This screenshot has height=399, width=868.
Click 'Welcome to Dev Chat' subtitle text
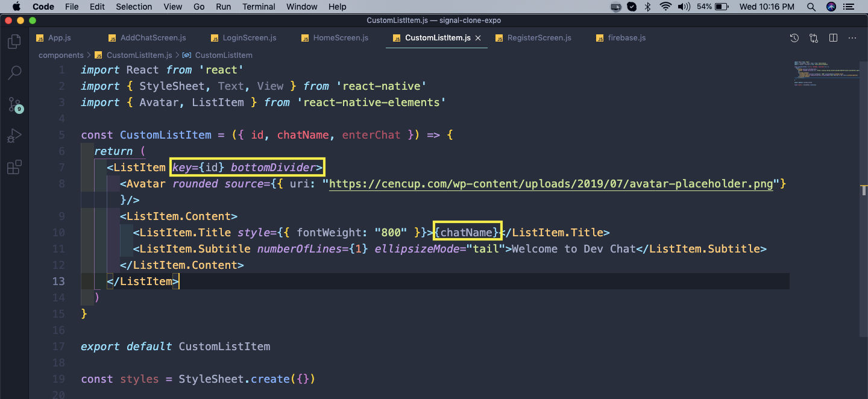pyautogui.click(x=574, y=249)
